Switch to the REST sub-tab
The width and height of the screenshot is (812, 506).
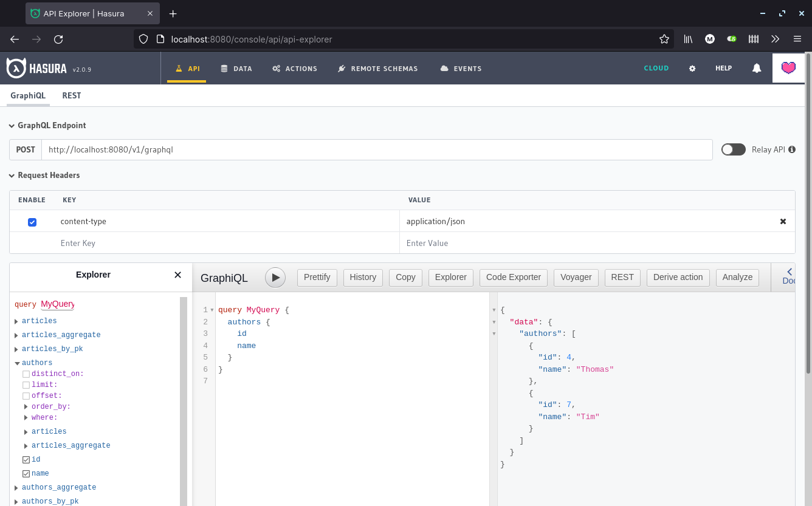(71, 96)
